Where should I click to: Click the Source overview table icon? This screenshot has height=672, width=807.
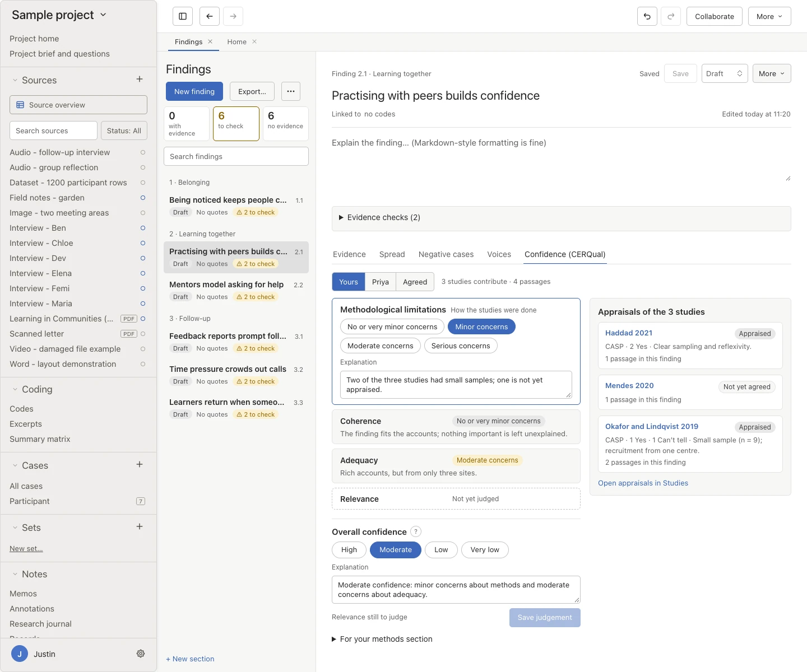20,105
